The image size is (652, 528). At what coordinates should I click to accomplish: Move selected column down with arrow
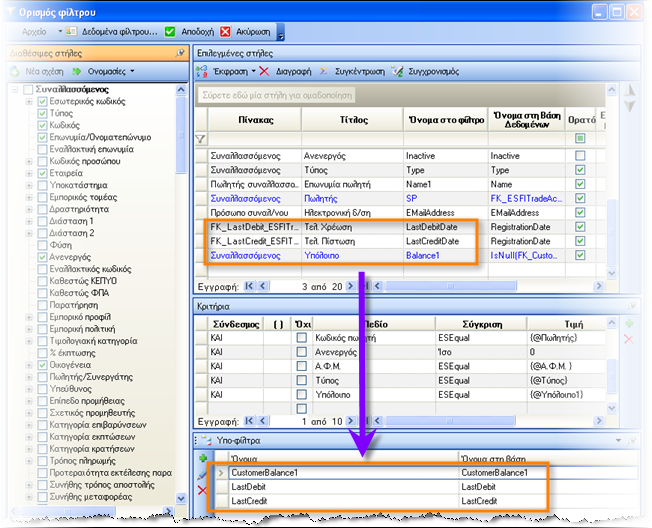tap(630, 106)
